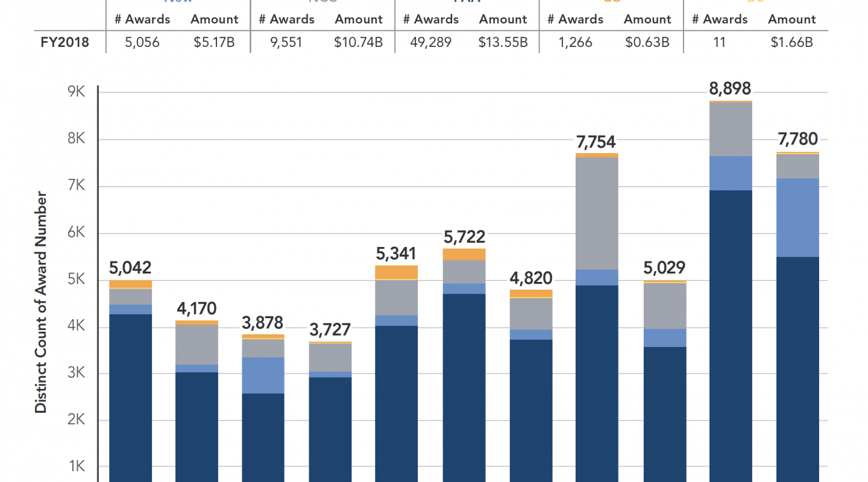Select the $10.74B amount cell
Screen dimensions: 868x482
pyautogui.click(x=359, y=42)
